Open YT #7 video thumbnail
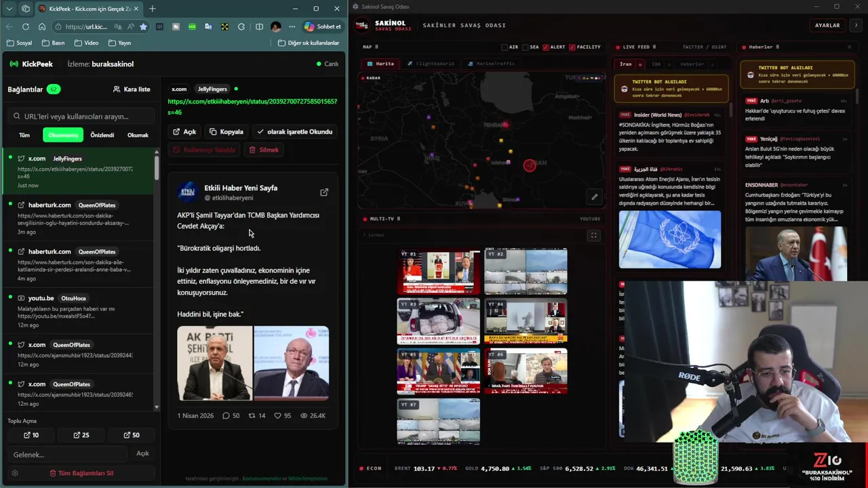 439,422
